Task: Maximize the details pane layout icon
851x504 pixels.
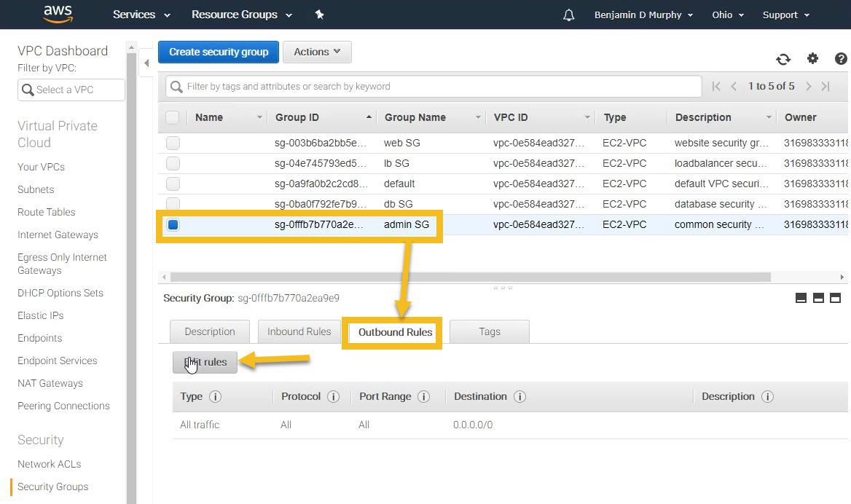Action: click(835, 298)
